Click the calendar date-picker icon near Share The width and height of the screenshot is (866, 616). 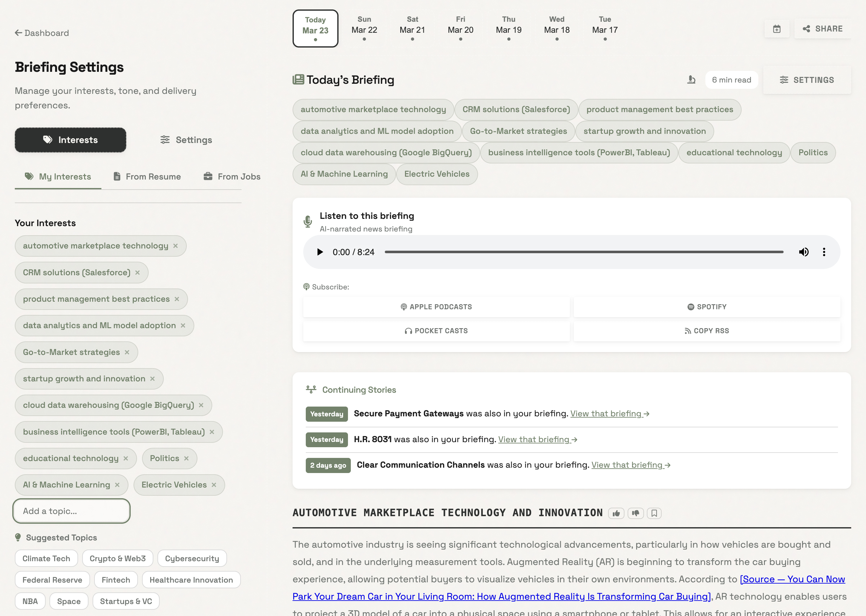coord(777,28)
